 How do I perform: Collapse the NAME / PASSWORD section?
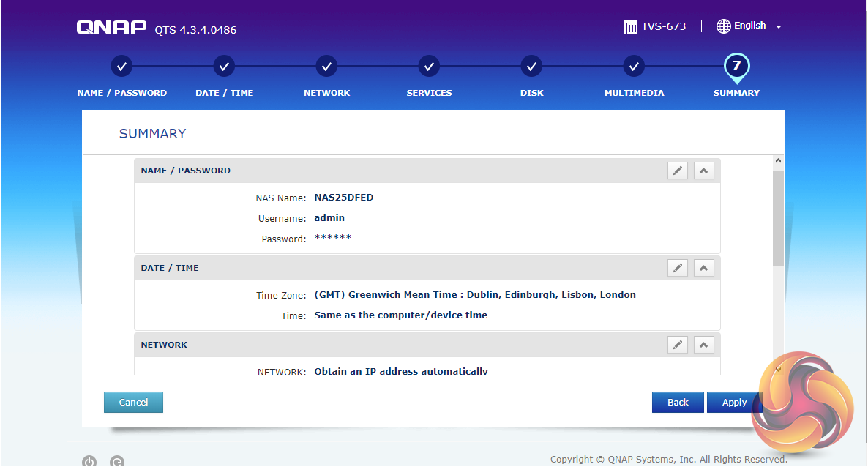[703, 171]
